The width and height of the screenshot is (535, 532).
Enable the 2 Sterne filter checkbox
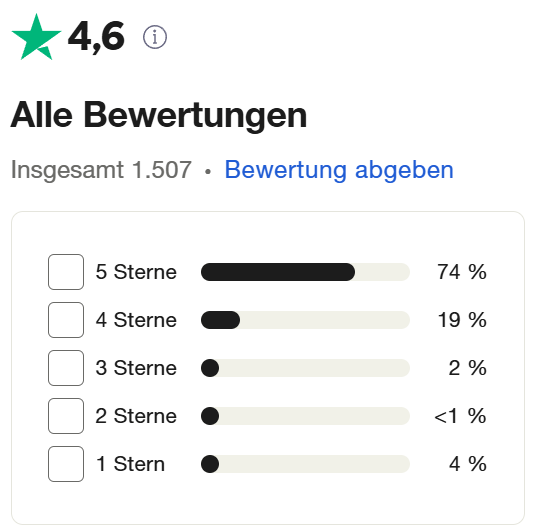pyautogui.click(x=66, y=416)
